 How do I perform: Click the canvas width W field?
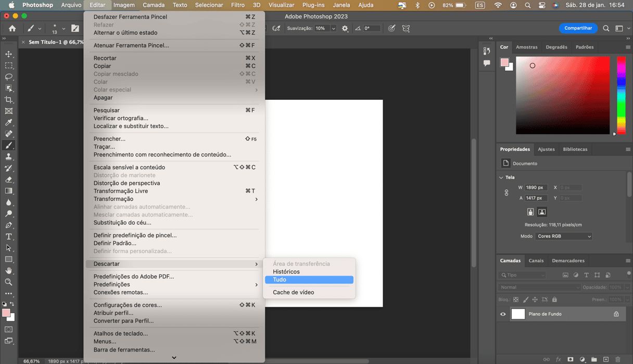pos(536,188)
